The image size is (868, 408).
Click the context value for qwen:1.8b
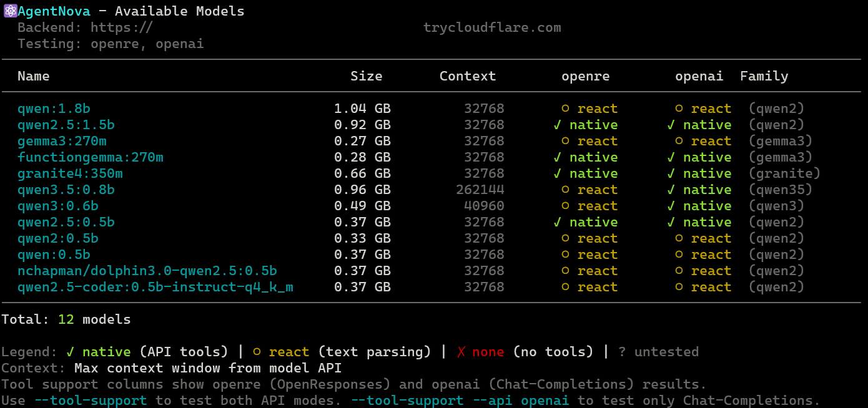484,109
